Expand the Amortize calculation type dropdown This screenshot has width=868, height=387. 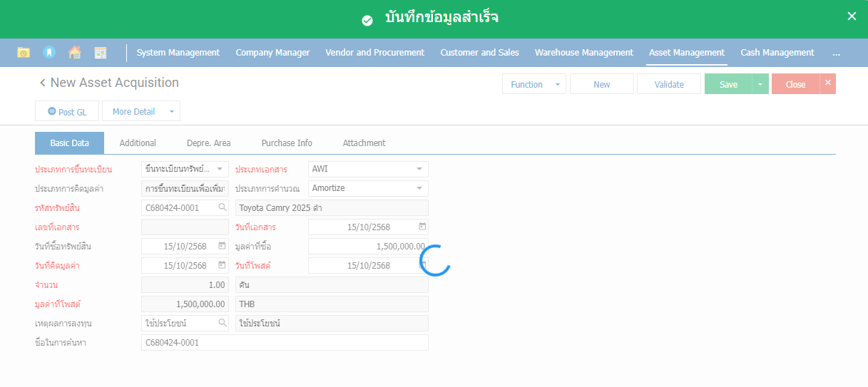click(x=419, y=188)
